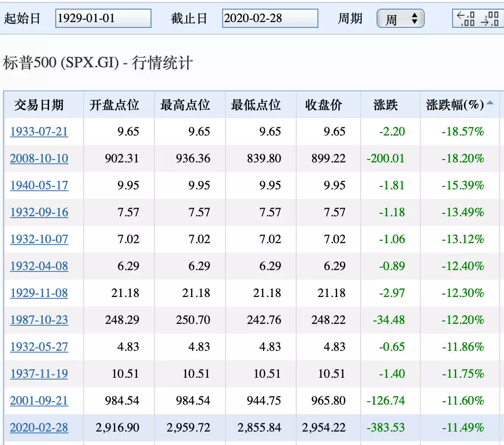Click the decimal places icon with right arrow
Image resolution: width=504 pixels, height=445 pixels.
(490, 19)
